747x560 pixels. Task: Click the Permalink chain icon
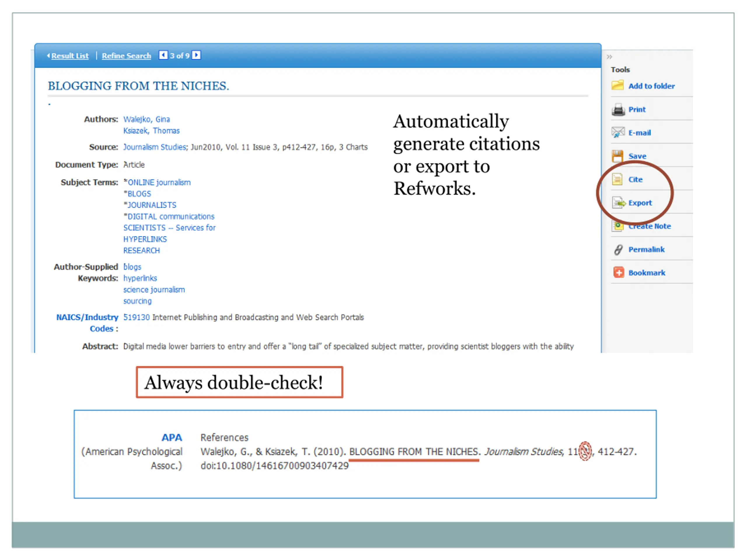coord(618,249)
